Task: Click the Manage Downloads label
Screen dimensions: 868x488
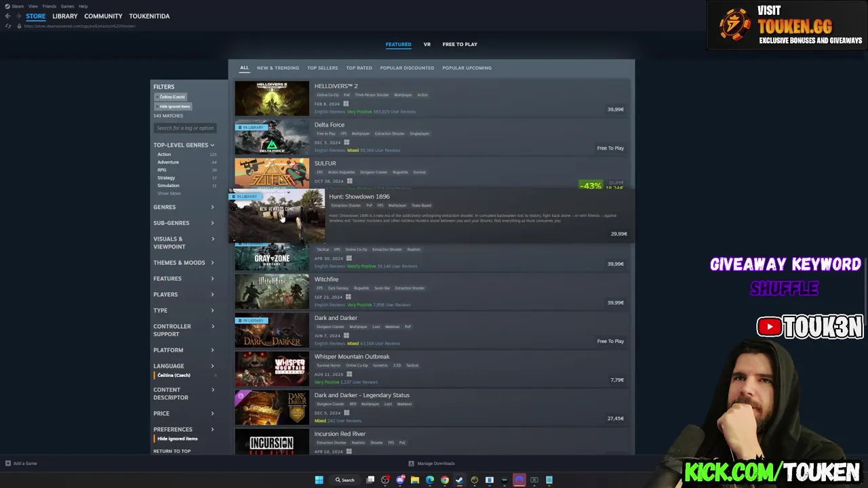Action: tap(436, 464)
